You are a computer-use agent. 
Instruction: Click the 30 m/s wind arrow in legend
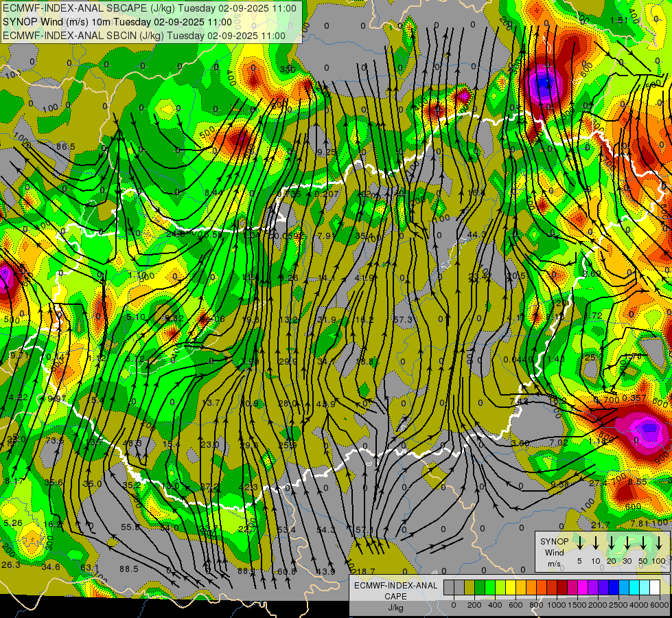627,543
